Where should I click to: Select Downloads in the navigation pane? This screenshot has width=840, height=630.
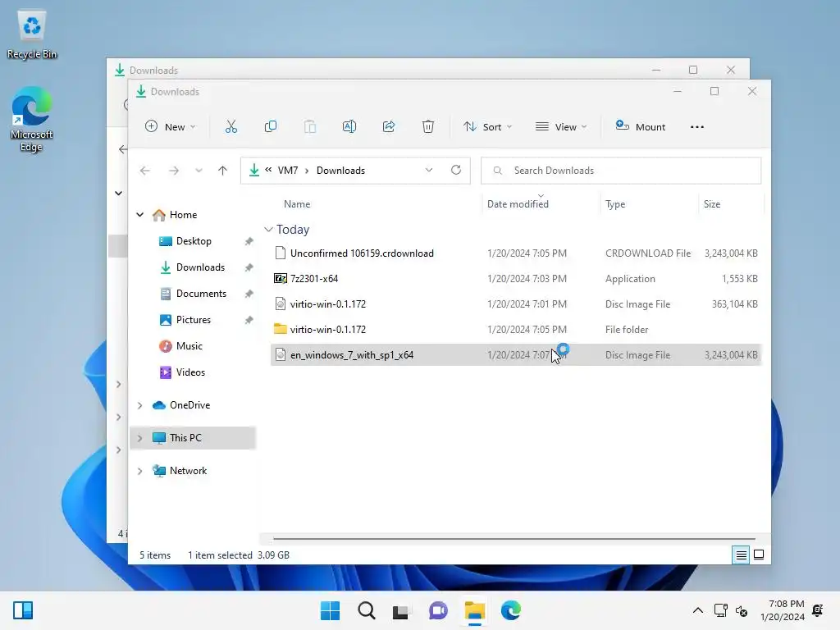(x=200, y=267)
